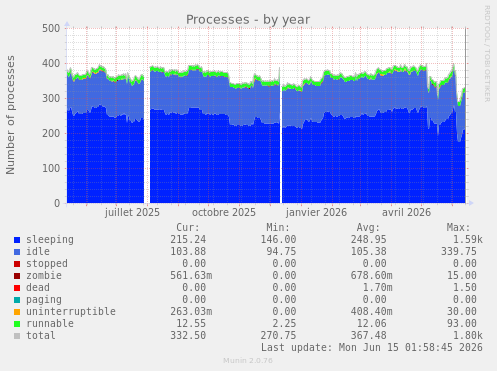Click the paging legend color swatch

17,300
